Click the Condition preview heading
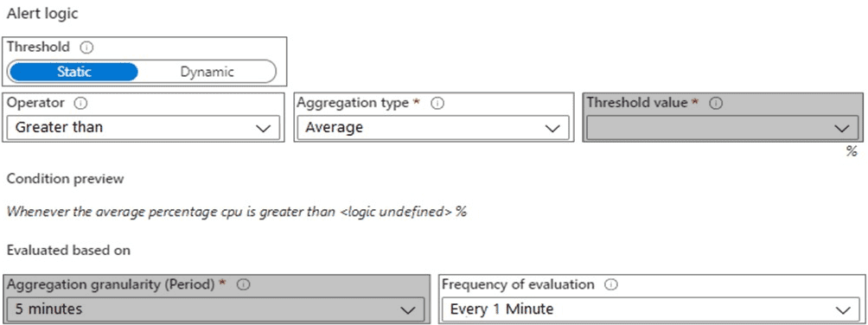The width and height of the screenshot is (868, 325). click(66, 180)
